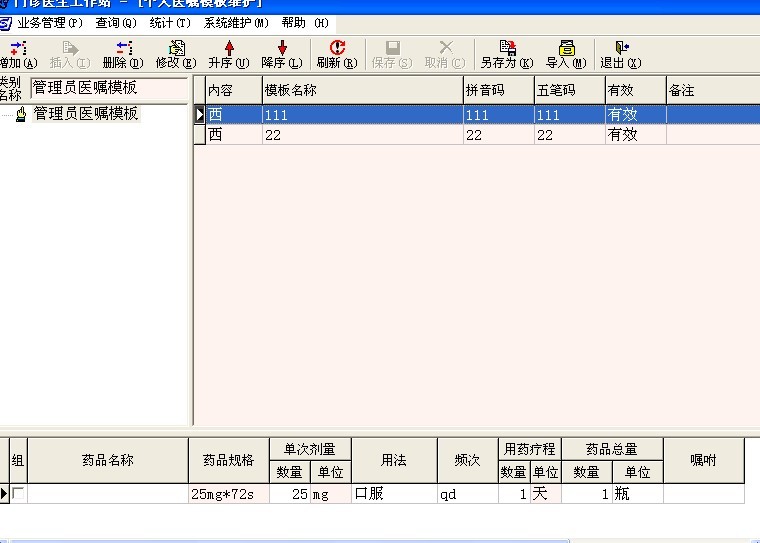Click the 增加(A) add toolbar icon
Image resolution: width=760 pixels, height=543 pixels.
[x=18, y=48]
